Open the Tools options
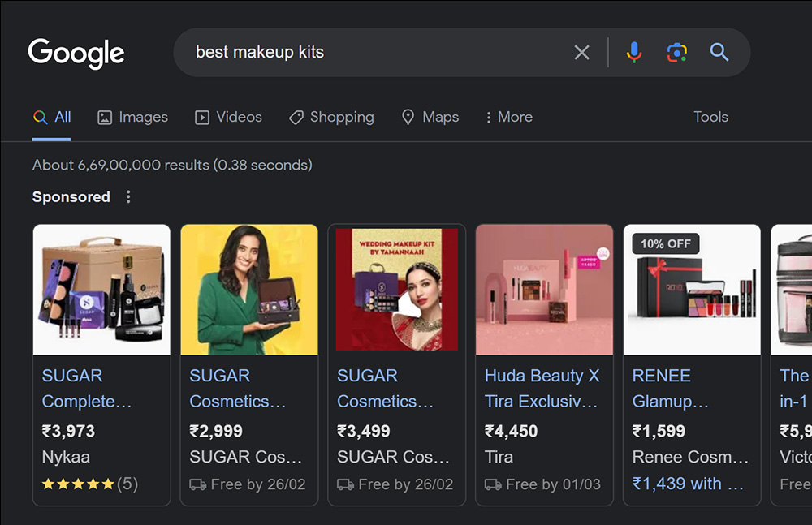This screenshot has height=525, width=812. click(x=710, y=117)
